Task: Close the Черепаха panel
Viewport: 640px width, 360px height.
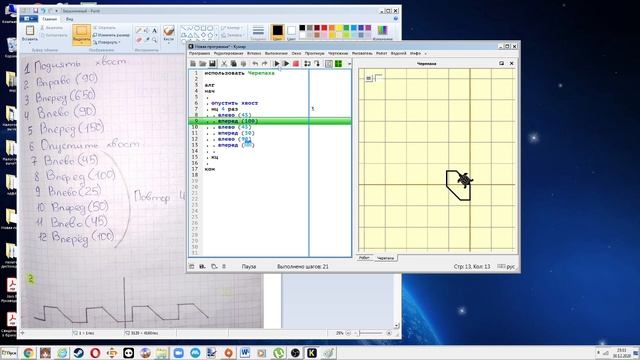Action: [511, 64]
